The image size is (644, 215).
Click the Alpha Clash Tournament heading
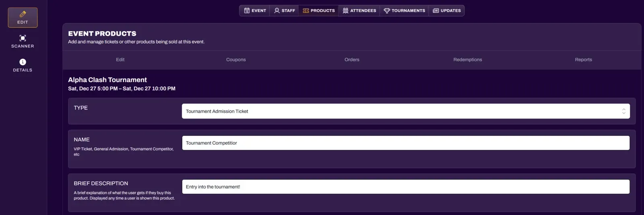click(107, 80)
